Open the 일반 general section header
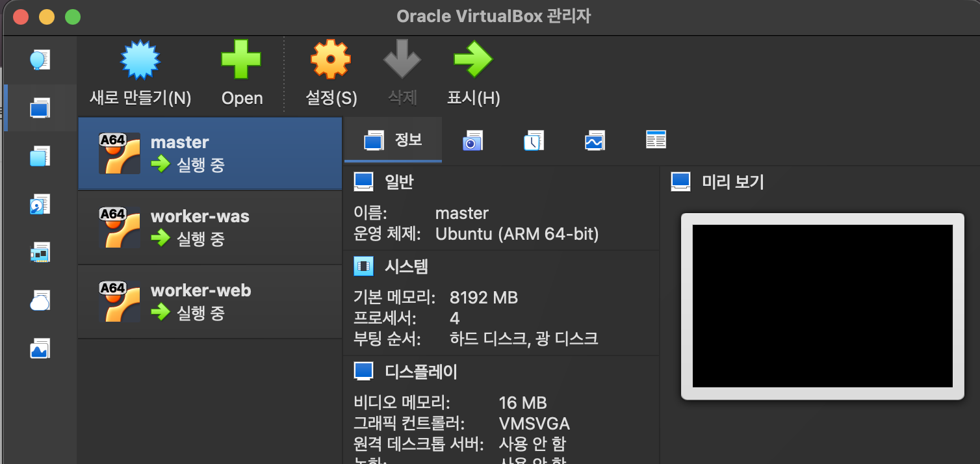The height and width of the screenshot is (464, 980). click(399, 183)
